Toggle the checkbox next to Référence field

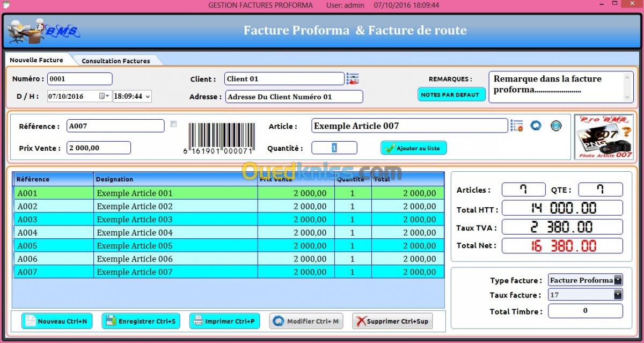173,124
